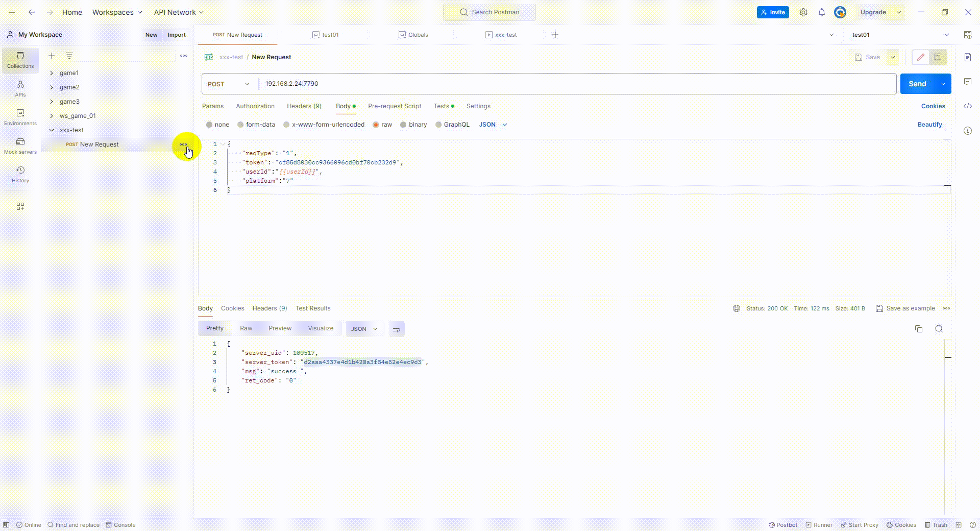Open New Request row ellipsis menu
The height and width of the screenshot is (531, 980).
point(183,144)
